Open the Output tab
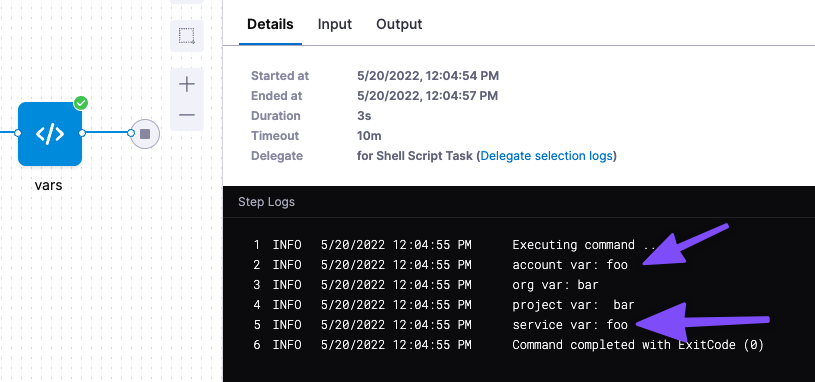The height and width of the screenshot is (382, 815). point(399,24)
